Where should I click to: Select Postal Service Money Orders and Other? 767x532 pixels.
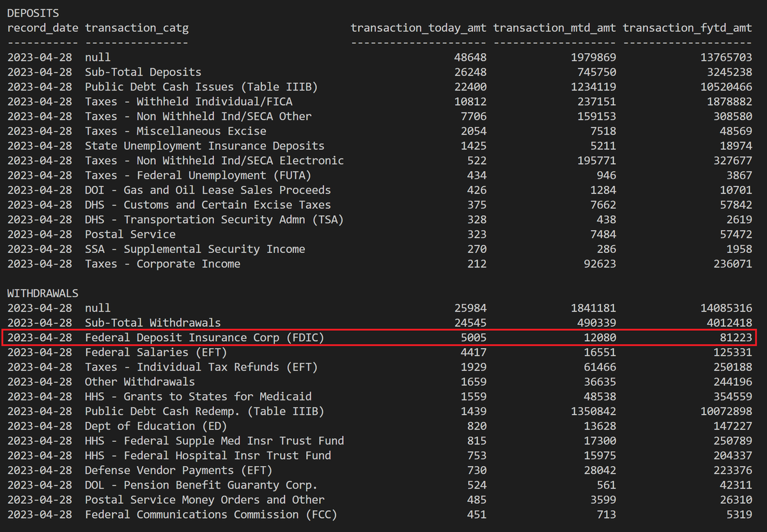tap(204, 499)
